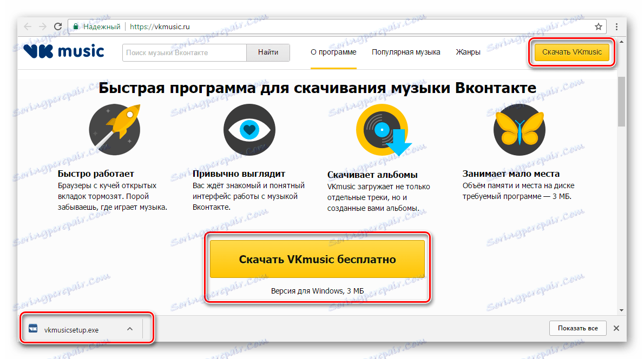The width and height of the screenshot is (644, 359).
Task: Select the eye icon above 'Привычно выглядит'
Action: pyautogui.click(x=249, y=129)
